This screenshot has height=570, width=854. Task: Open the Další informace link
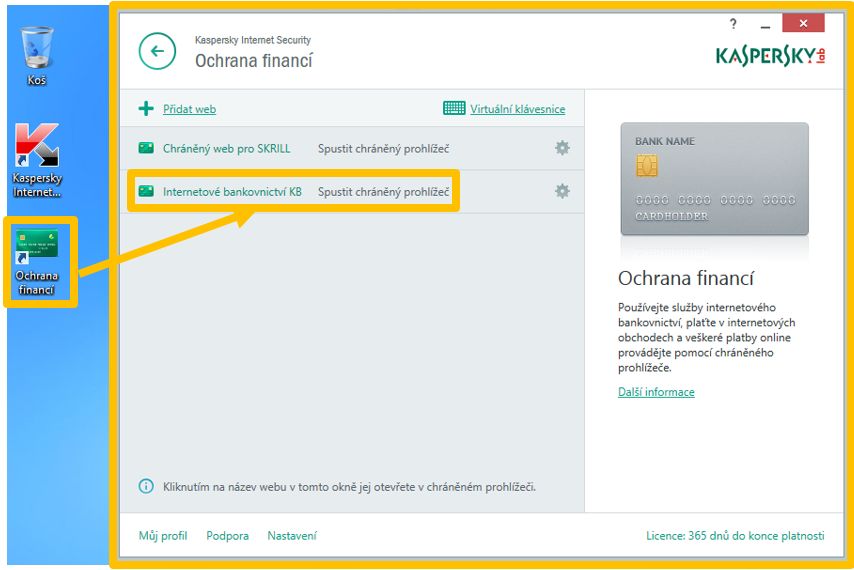656,392
